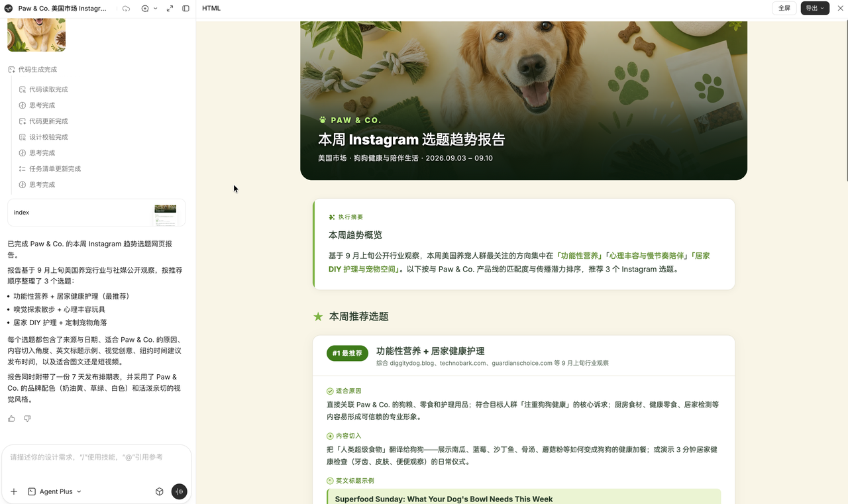Click the dog image thumbnail in the chat
Image resolution: width=848 pixels, height=504 pixels.
[36, 35]
